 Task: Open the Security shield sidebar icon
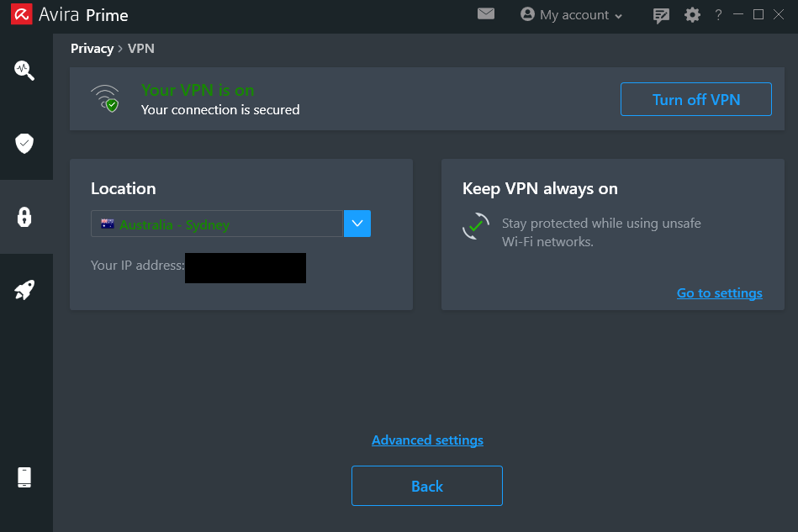24,144
